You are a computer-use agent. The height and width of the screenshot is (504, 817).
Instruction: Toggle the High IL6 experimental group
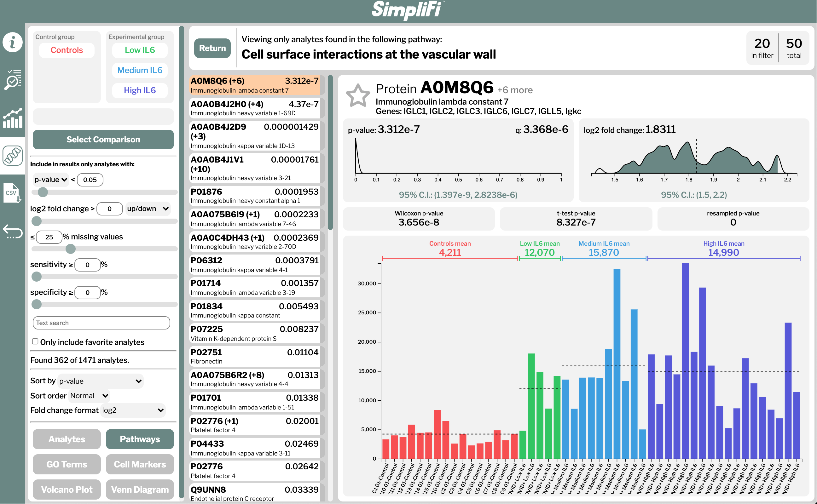(x=140, y=90)
